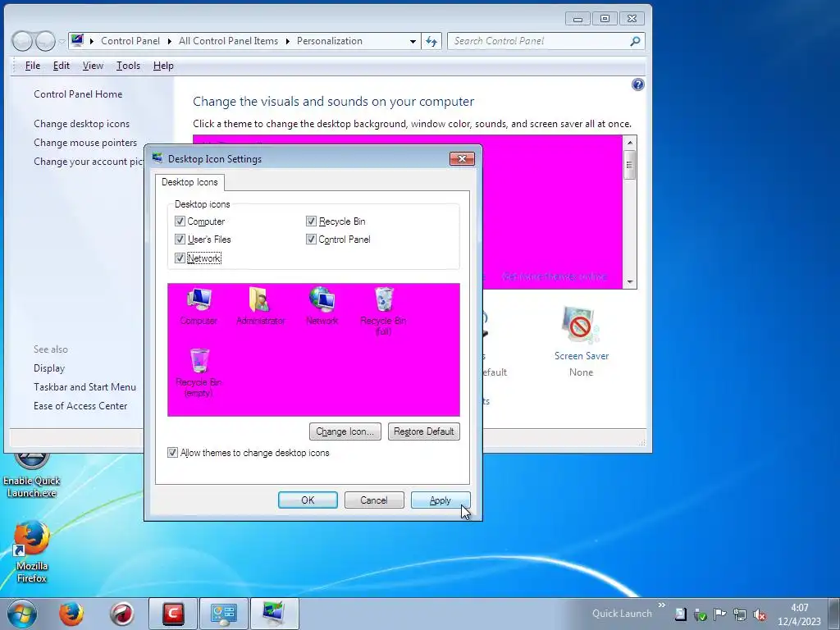Select the Desktop Icons tab

pyautogui.click(x=189, y=182)
